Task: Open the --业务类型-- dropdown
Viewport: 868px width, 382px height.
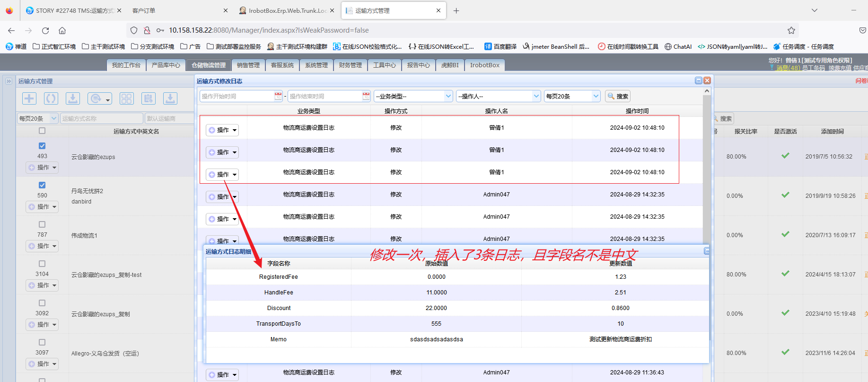Action: pos(413,96)
